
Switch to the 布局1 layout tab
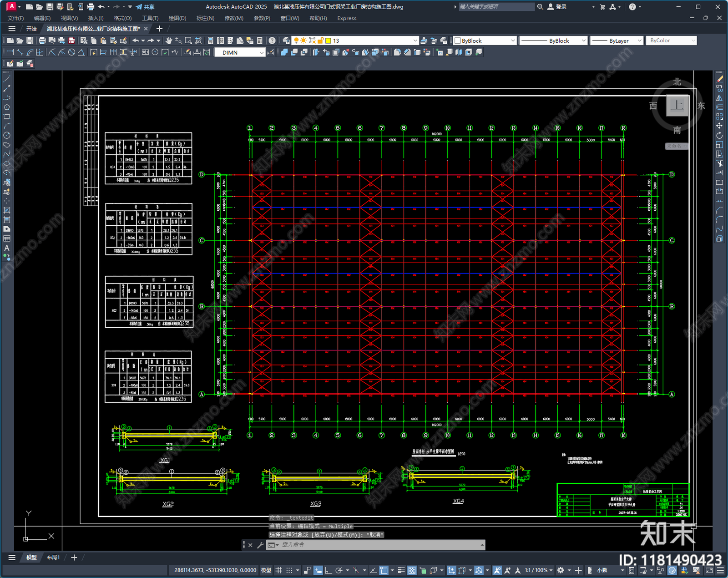(53, 557)
